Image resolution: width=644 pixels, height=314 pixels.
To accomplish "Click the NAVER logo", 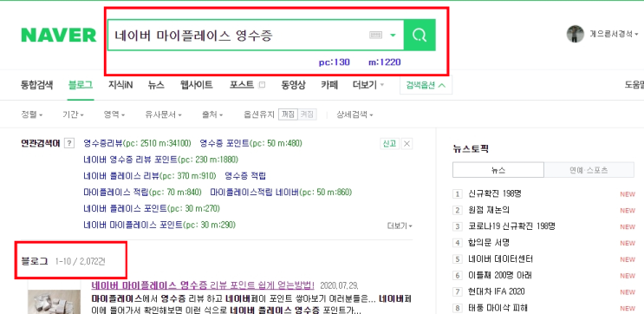I will click(x=59, y=36).
